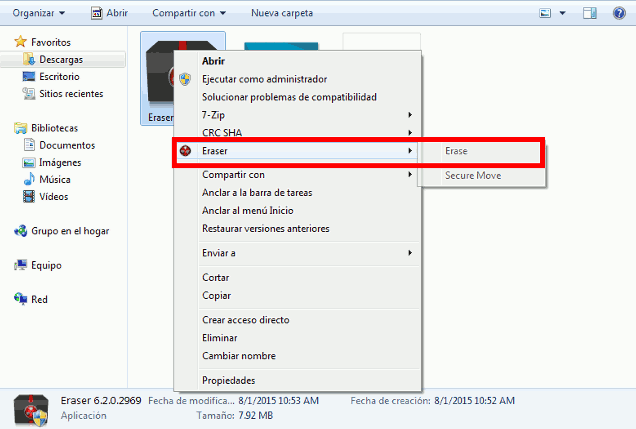Select Crear acceso directo

click(x=246, y=320)
